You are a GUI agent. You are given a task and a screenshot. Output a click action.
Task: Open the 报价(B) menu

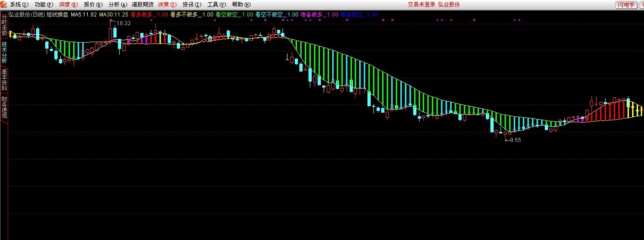pos(93,5)
